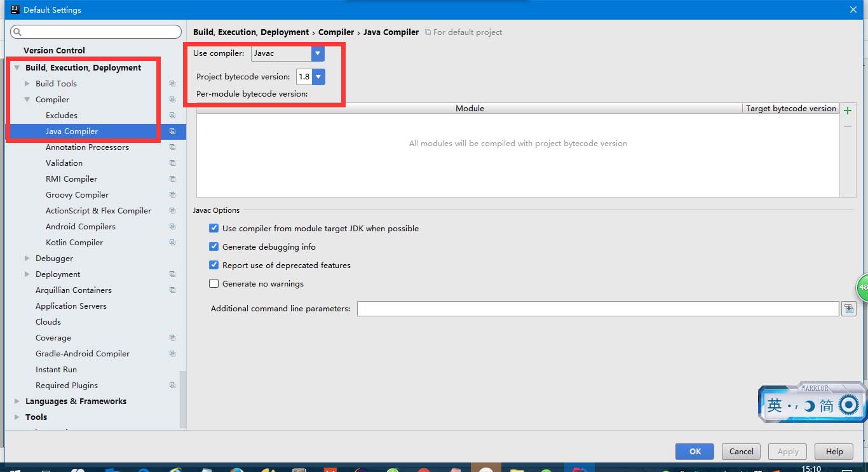The image size is (868, 472).
Task: Click the IntelliJ logo in the title bar
Action: 14,10
